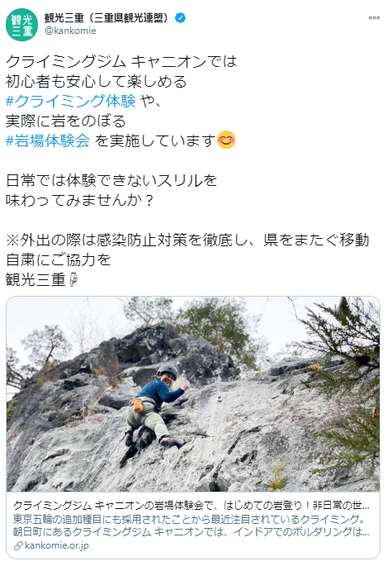Viewport: 392px width, 566px height.
Task: Click the tweet text クライミングジム キャニオンでは
Action: (x=121, y=61)
